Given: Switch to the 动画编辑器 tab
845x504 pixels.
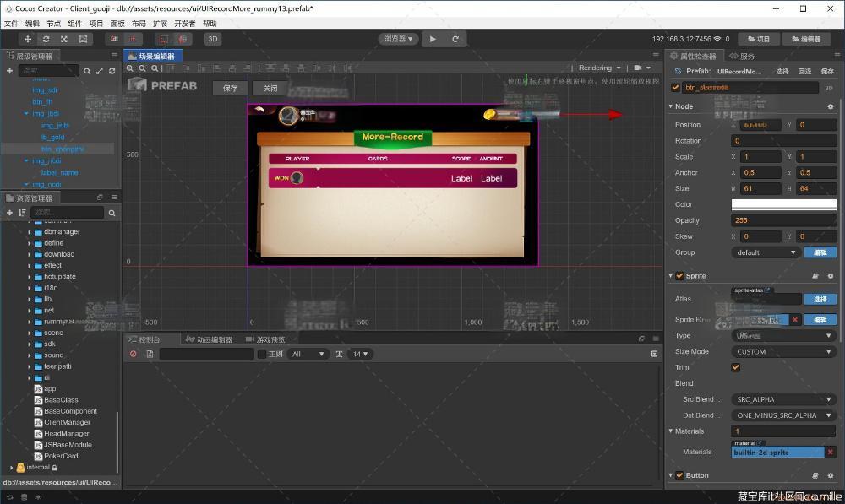Looking at the screenshot, I should [x=210, y=339].
